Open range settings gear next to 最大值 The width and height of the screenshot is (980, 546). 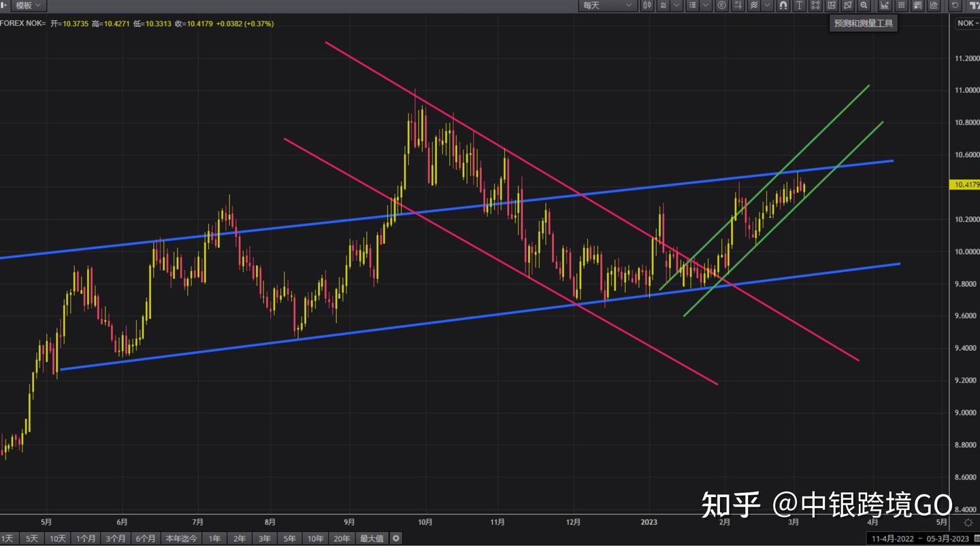pos(396,539)
